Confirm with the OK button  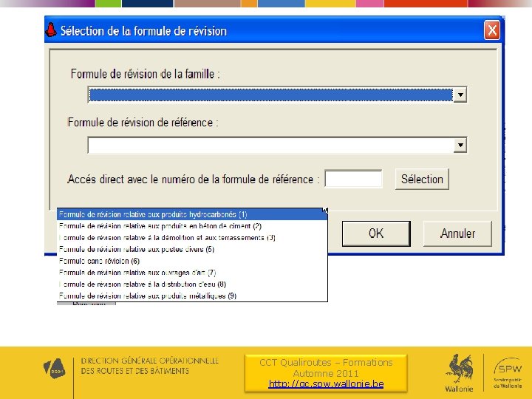pos(376,233)
